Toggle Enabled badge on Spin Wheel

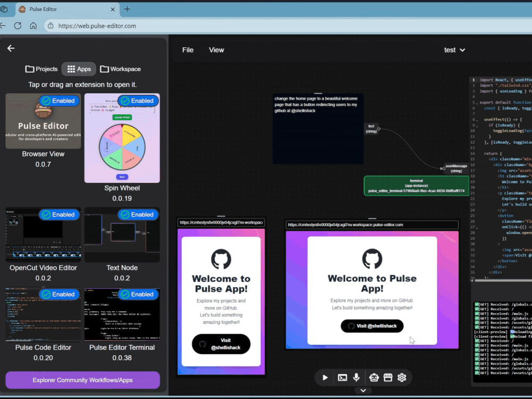138,101
